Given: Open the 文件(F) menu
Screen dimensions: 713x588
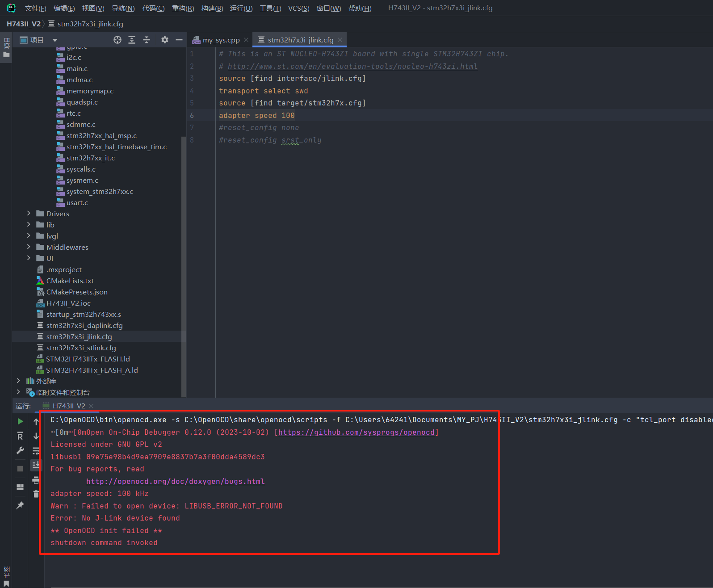Looking at the screenshot, I should pos(35,8).
